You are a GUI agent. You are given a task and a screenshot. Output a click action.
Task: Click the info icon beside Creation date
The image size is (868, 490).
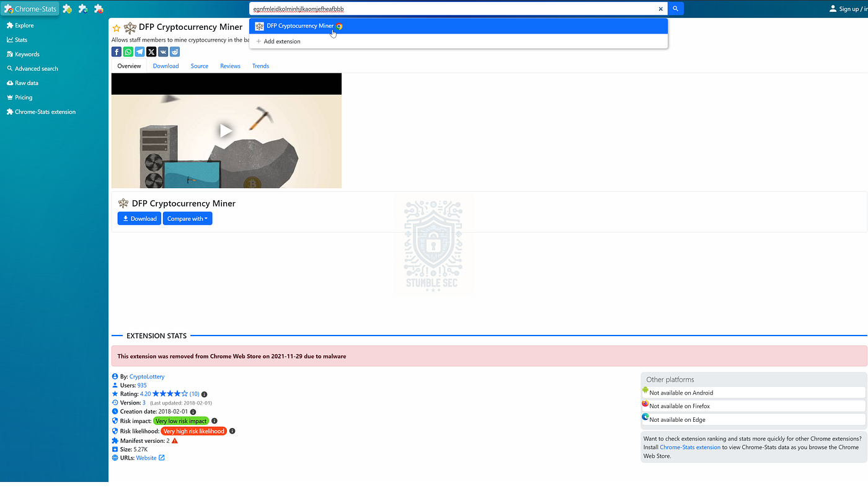pos(193,411)
